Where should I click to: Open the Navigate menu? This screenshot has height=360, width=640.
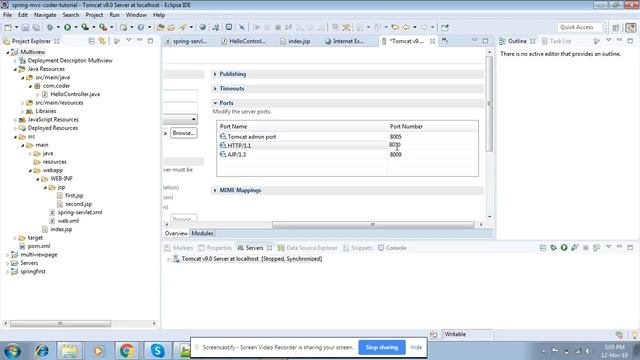point(45,15)
